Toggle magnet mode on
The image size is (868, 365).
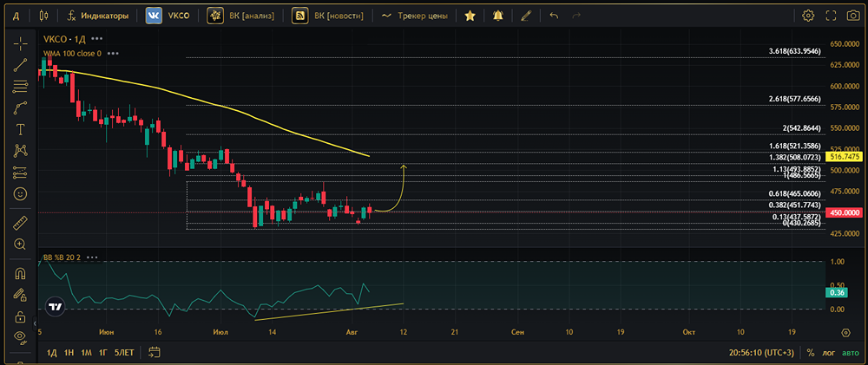[x=20, y=274]
